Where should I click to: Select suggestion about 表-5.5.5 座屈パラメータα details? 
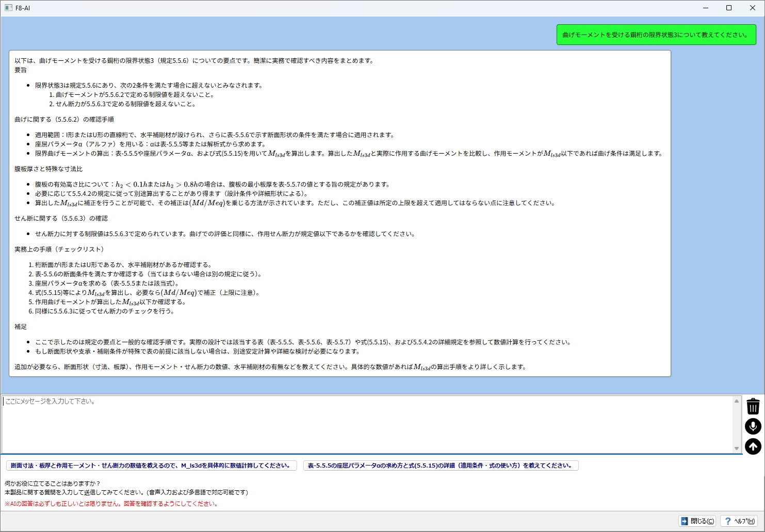coord(441,465)
